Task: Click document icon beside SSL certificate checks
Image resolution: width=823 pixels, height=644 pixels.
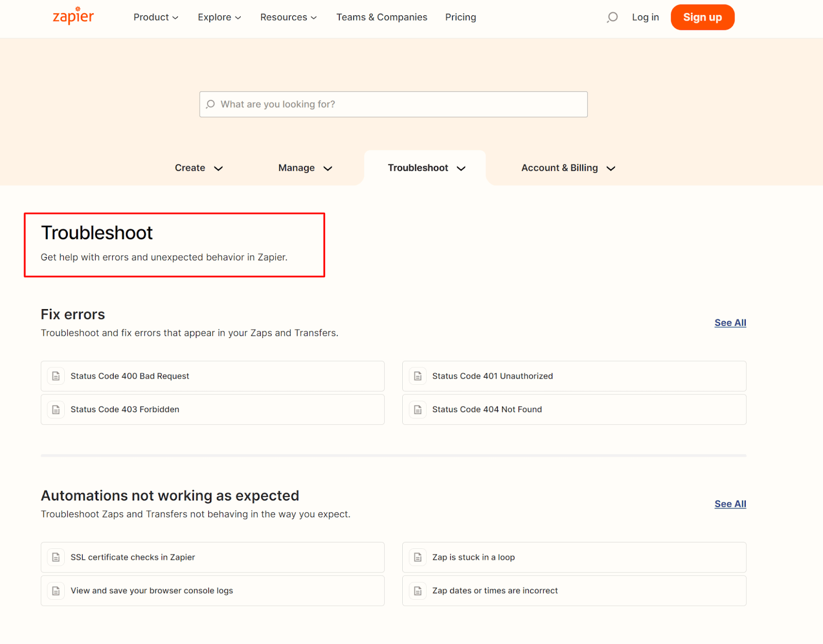Action: (x=56, y=558)
